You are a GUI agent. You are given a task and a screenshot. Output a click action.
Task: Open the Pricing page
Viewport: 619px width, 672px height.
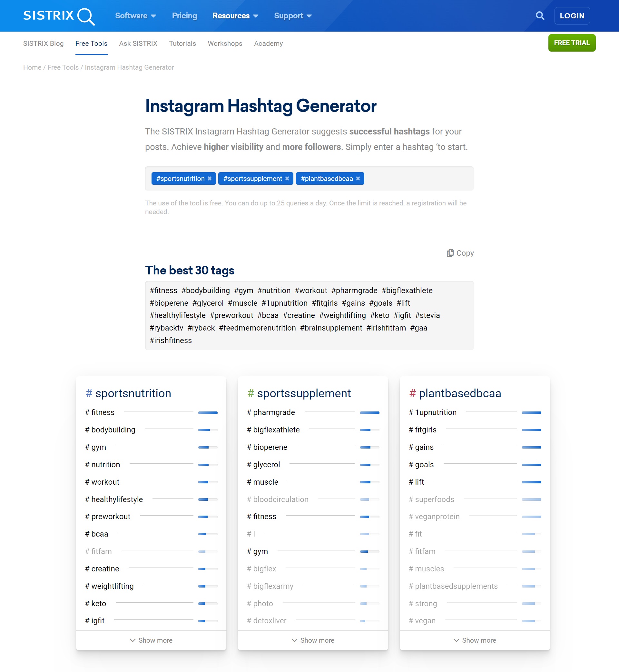click(x=184, y=16)
